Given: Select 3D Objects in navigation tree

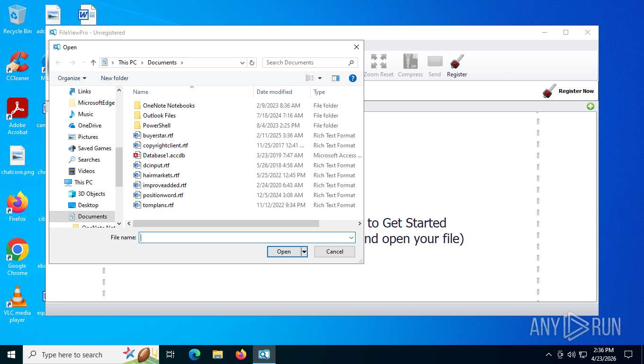Looking at the screenshot, I should pyautogui.click(x=91, y=194).
